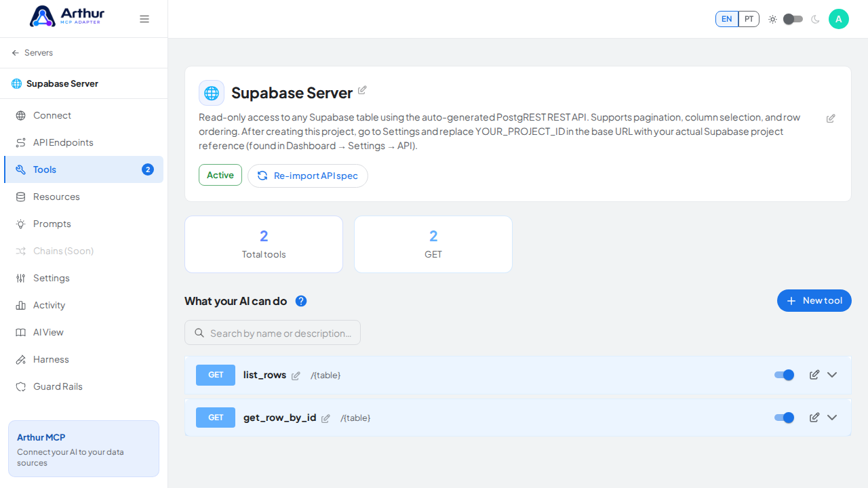Edit the server description
868x488 pixels.
click(831, 119)
